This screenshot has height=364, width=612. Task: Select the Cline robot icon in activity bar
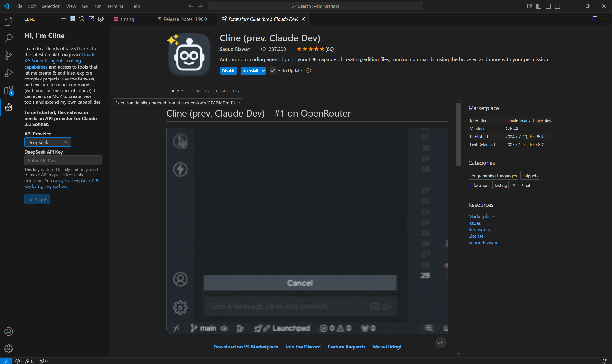point(8,107)
